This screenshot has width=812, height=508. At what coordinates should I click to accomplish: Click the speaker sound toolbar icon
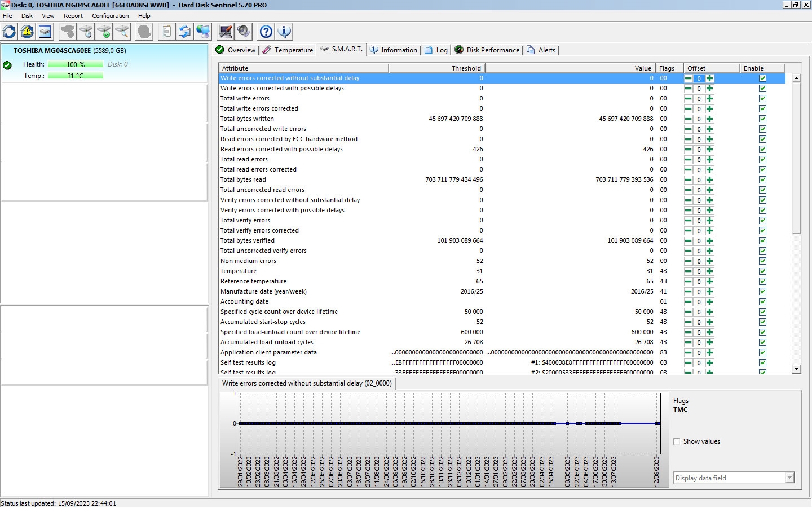coord(244,32)
